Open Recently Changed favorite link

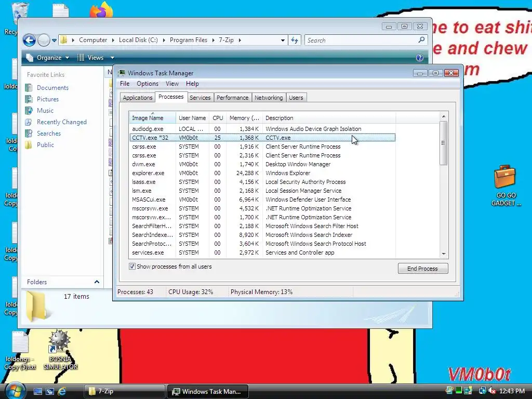[x=61, y=122]
